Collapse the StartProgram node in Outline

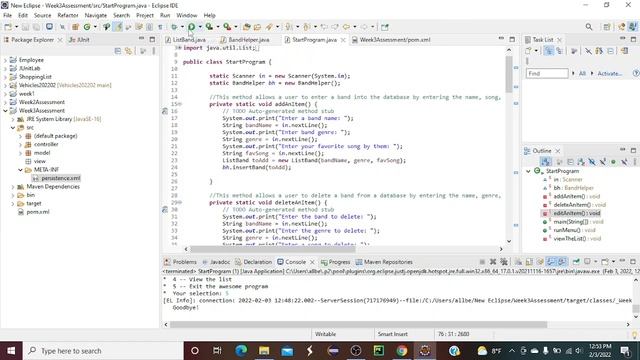coord(528,171)
